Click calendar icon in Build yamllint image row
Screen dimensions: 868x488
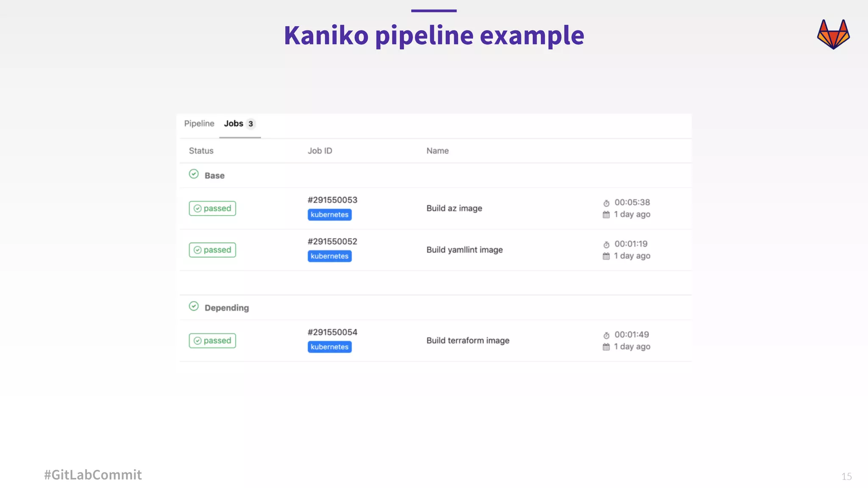click(x=606, y=256)
